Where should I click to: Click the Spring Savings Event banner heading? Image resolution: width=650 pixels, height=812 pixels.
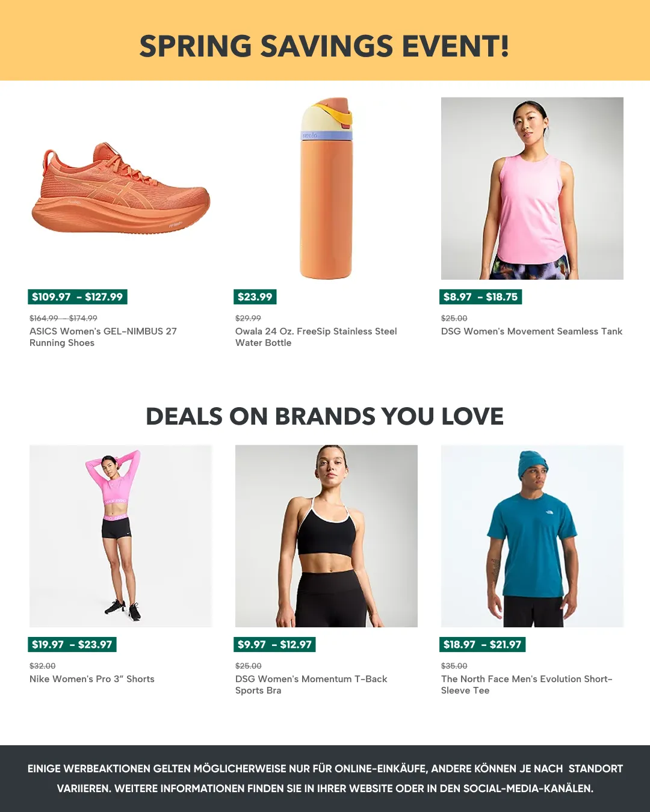coord(324,46)
